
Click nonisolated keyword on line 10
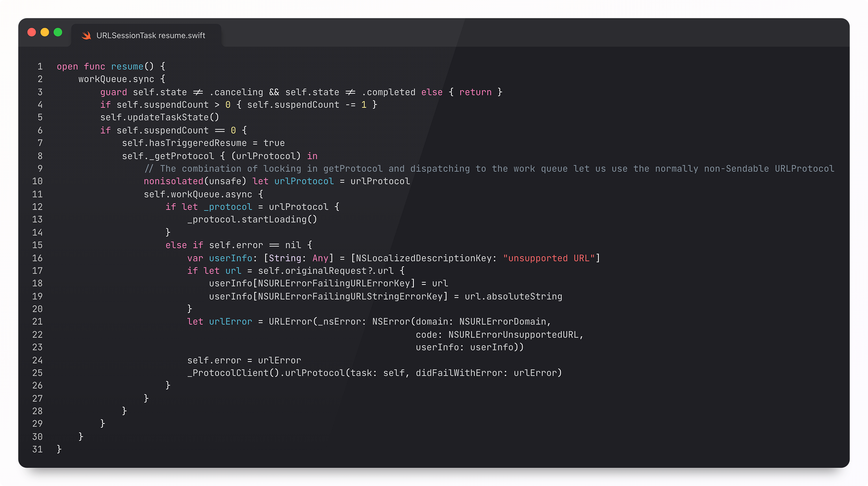coord(174,181)
